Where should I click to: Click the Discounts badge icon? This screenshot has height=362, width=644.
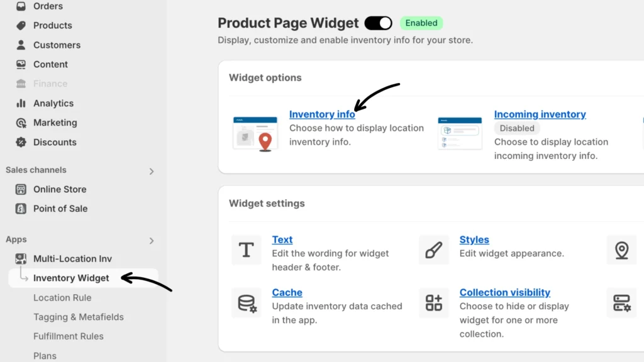(21, 143)
